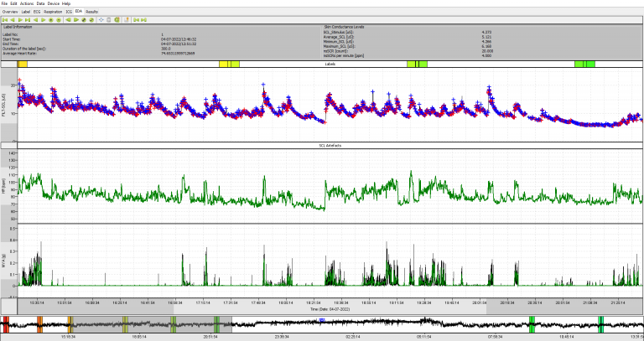The height and width of the screenshot is (341, 644).
Task: Click the Label Information heading
Action: (x=18, y=27)
